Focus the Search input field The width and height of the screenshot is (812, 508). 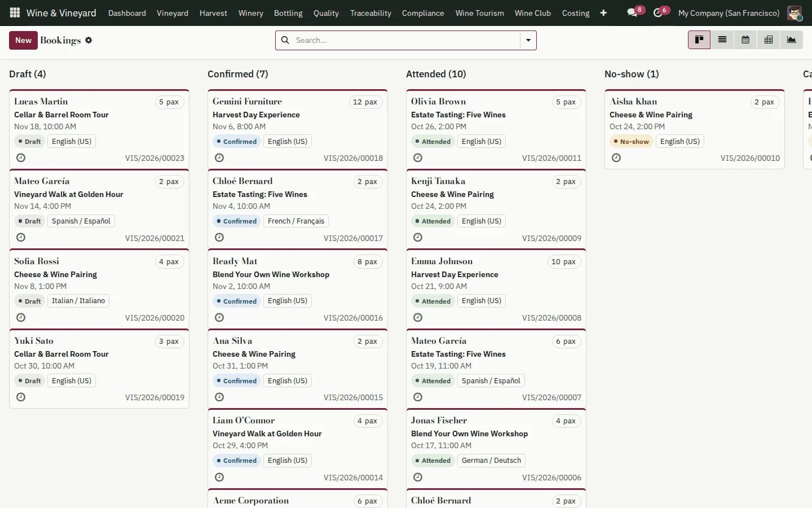(405, 40)
